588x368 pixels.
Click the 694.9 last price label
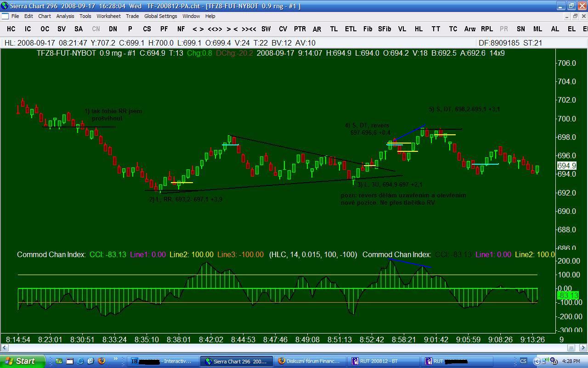566,166
